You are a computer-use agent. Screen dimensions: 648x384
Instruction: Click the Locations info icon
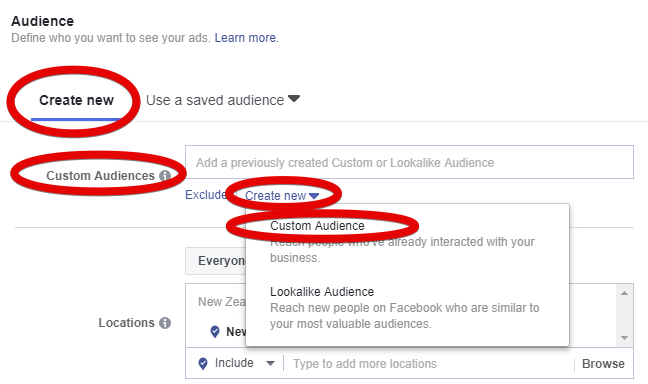[x=165, y=323]
